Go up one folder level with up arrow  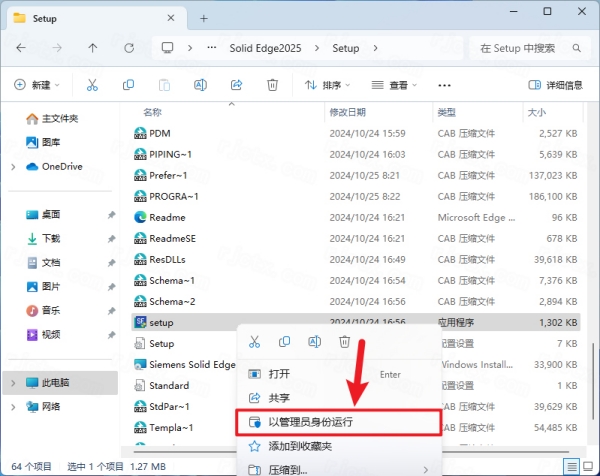[92, 47]
